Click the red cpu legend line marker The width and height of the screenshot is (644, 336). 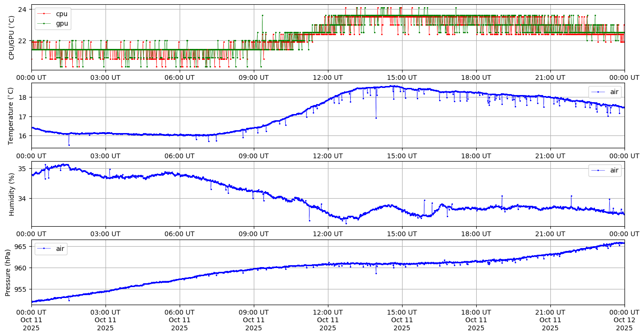click(x=44, y=14)
